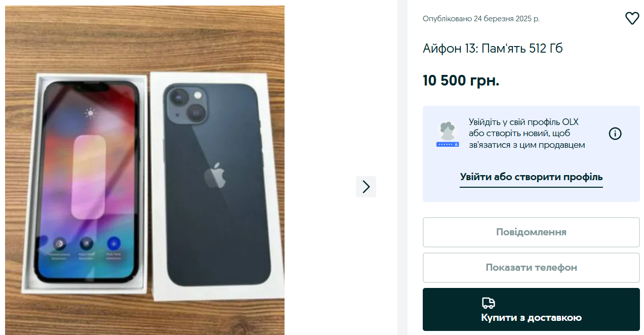Add the listing to favorites with the heart

pyautogui.click(x=632, y=19)
